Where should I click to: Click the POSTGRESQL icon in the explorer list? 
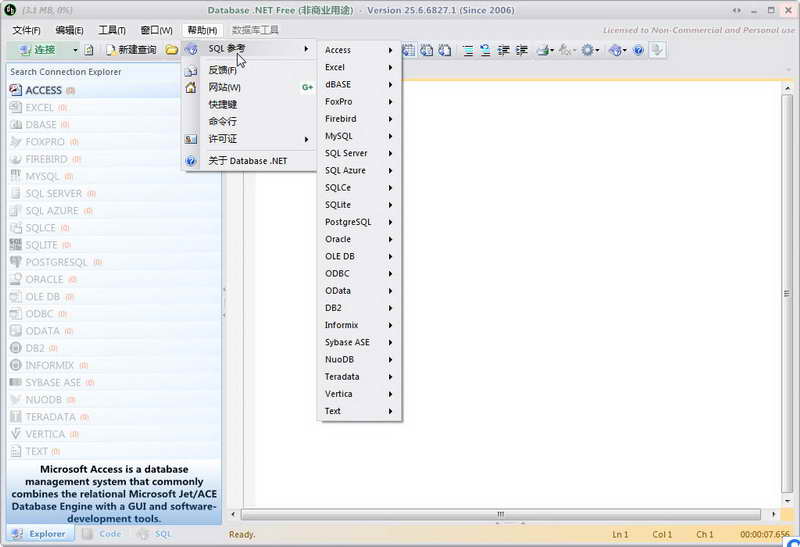click(x=16, y=262)
